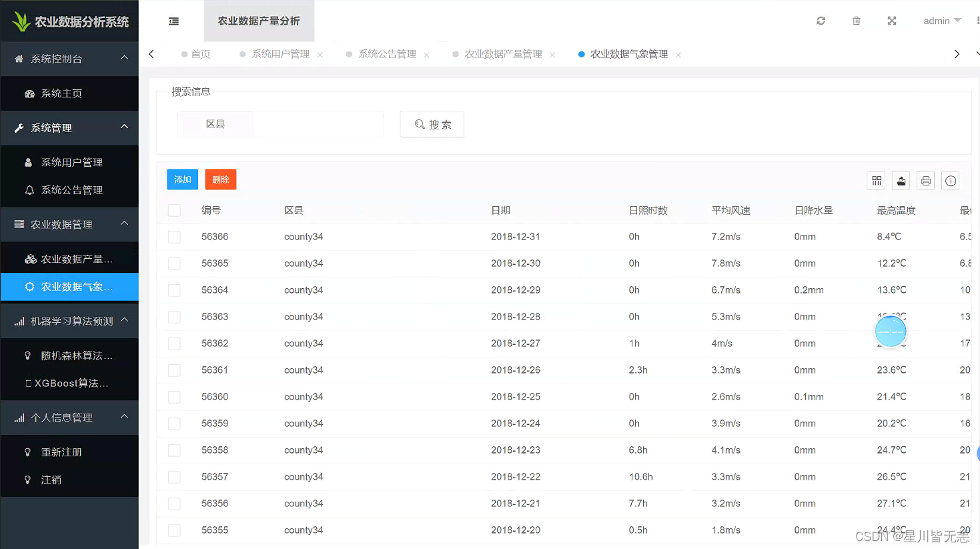Click the 日期 column header

click(500, 210)
